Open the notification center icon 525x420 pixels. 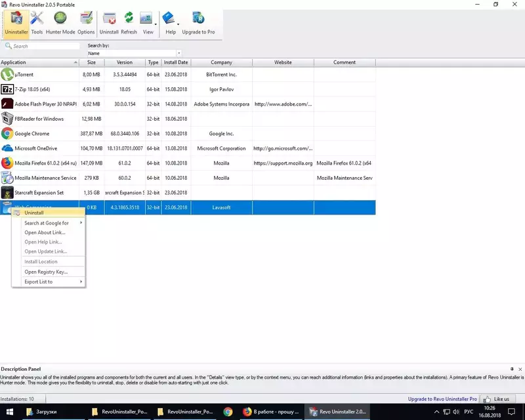pyautogui.click(x=511, y=411)
